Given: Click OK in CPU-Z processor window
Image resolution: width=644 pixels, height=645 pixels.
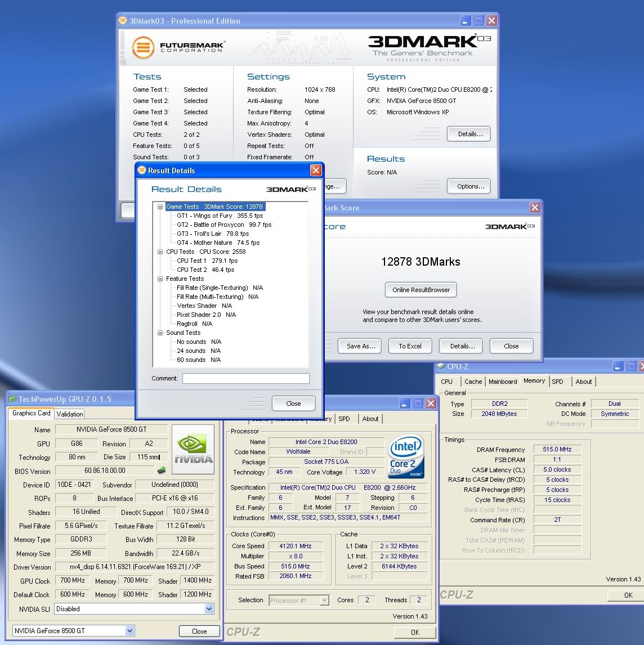Looking at the screenshot, I should coord(415,632).
